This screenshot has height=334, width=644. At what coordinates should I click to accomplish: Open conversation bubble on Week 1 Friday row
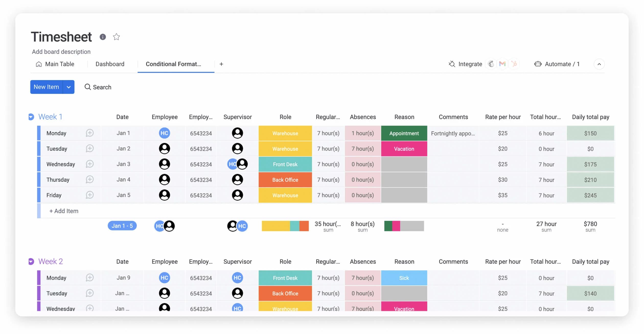(x=89, y=195)
